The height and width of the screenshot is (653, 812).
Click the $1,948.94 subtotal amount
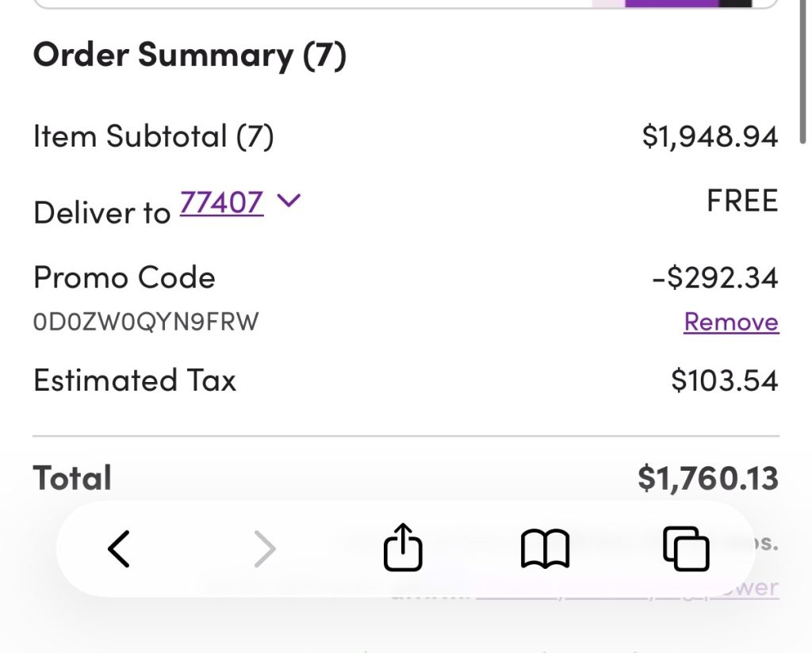point(710,136)
